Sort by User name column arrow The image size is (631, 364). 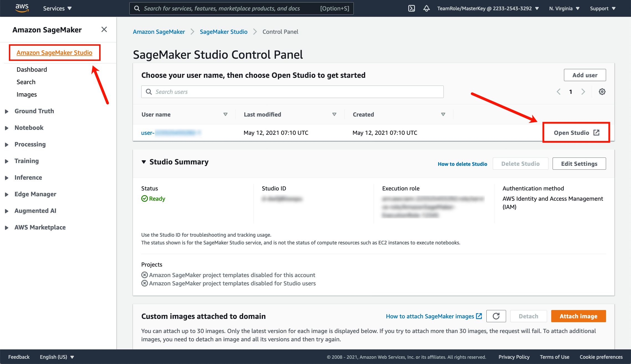click(x=225, y=114)
